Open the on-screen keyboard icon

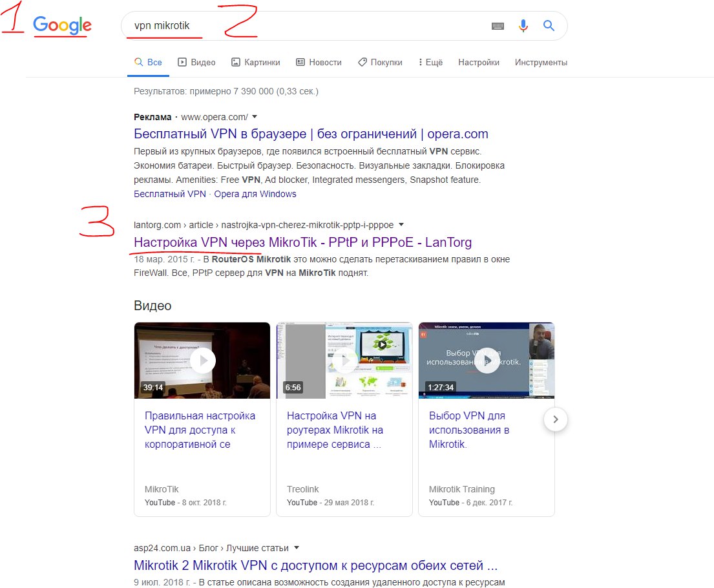pyautogui.click(x=498, y=26)
